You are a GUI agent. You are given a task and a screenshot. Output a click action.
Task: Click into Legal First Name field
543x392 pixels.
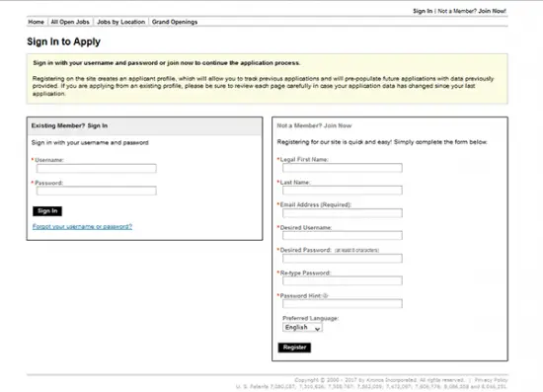point(343,168)
